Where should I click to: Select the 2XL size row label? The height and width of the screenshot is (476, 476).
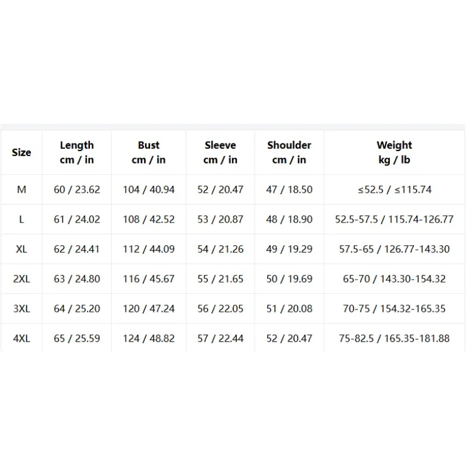(21, 279)
